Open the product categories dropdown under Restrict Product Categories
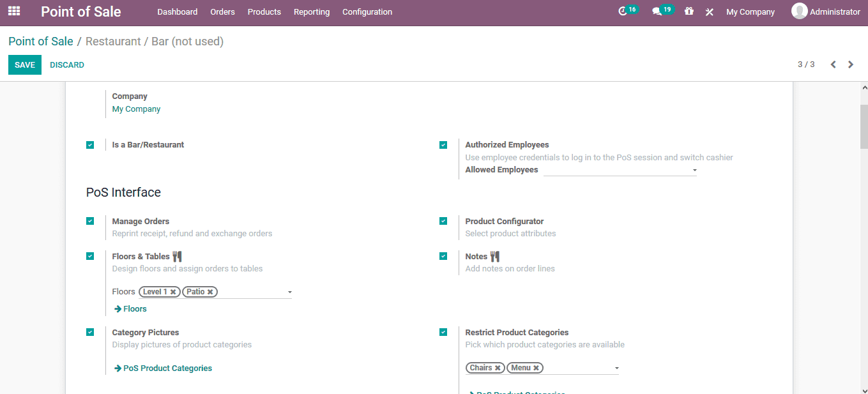 coord(616,367)
